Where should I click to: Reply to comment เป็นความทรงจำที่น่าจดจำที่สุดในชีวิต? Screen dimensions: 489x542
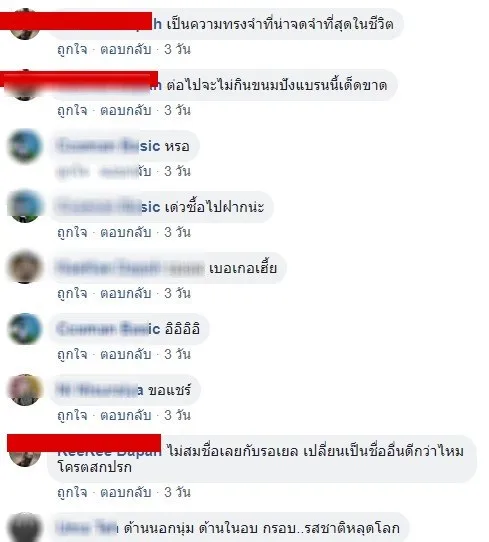point(125,49)
